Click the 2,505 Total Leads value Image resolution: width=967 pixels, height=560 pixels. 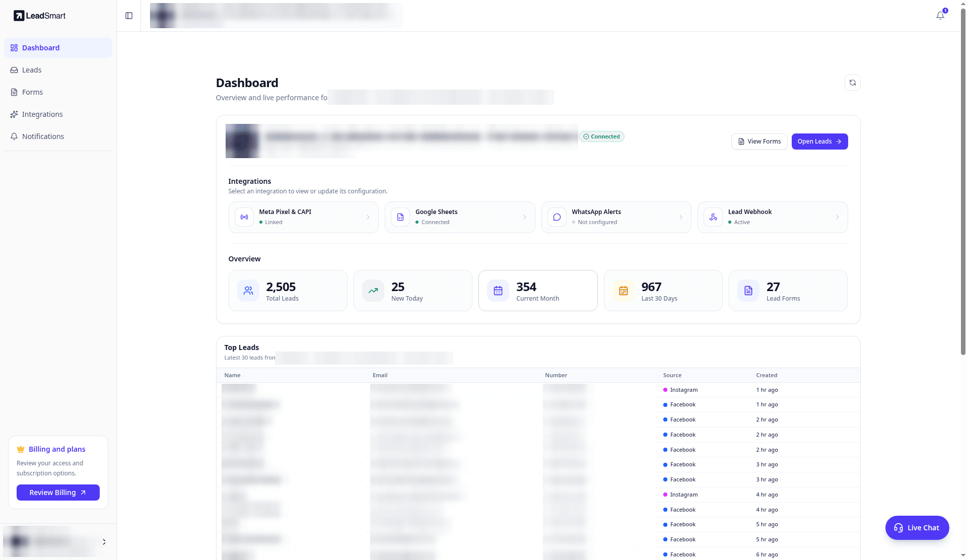coord(281,287)
